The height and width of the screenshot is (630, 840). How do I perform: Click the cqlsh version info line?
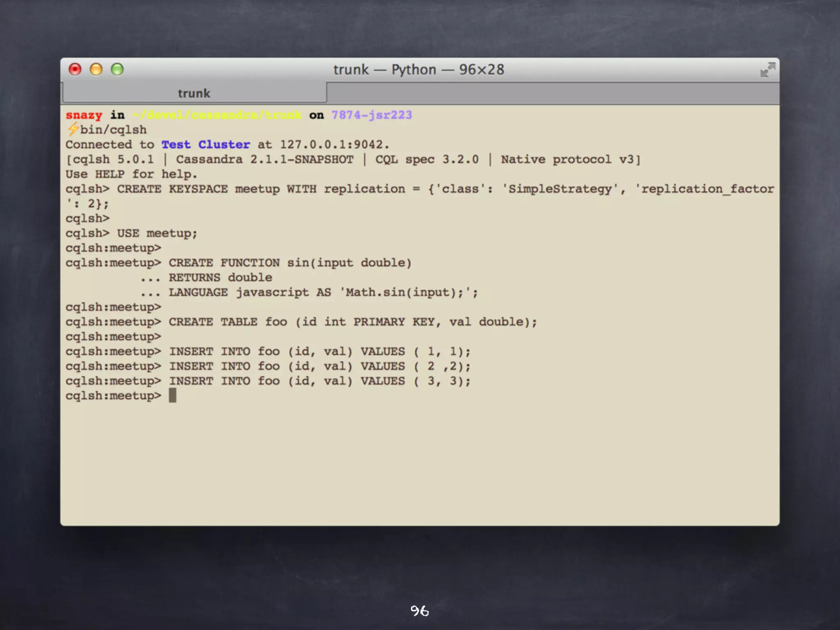[353, 160]
